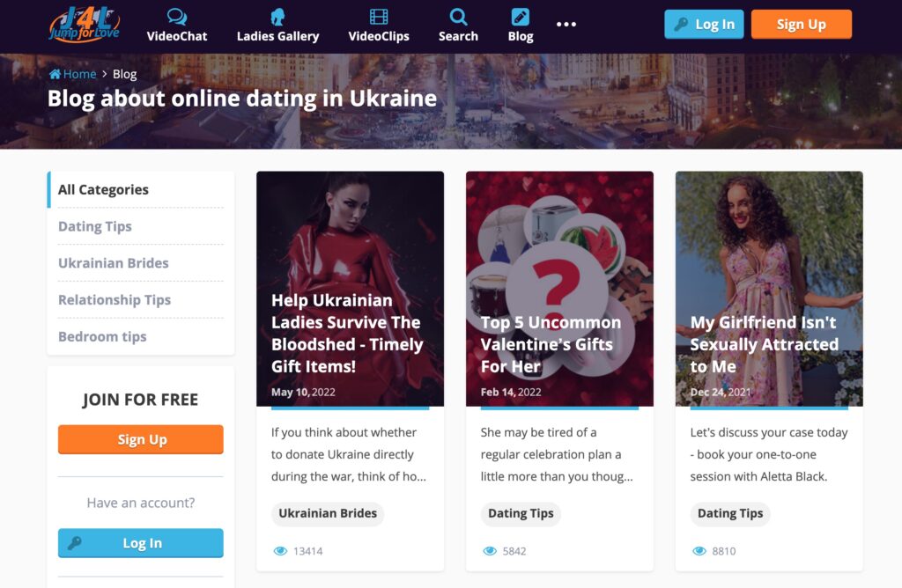Click the sidebar Log In button
This screenshot has width=902, height=588.
tap(140, 543)
